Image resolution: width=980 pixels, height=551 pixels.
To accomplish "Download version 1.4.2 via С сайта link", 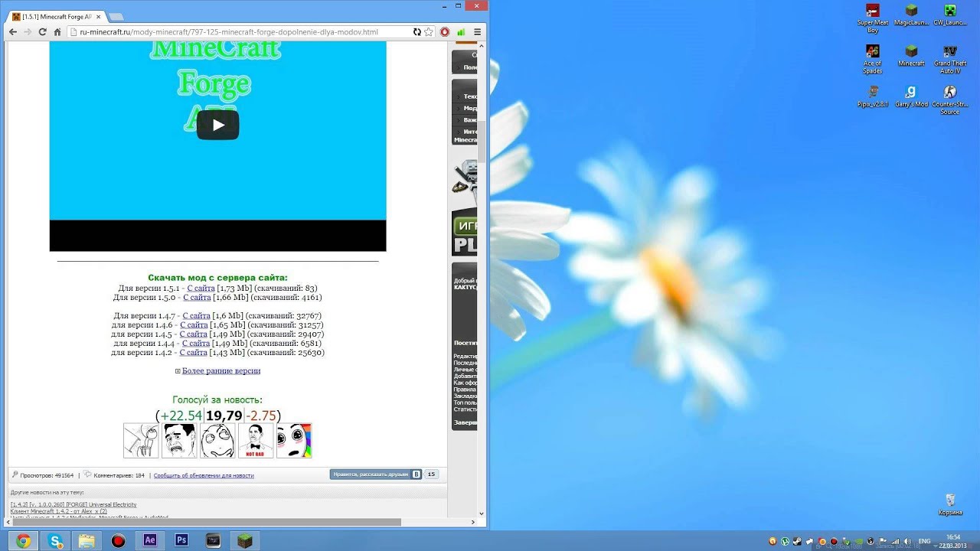I will [194, 352].
